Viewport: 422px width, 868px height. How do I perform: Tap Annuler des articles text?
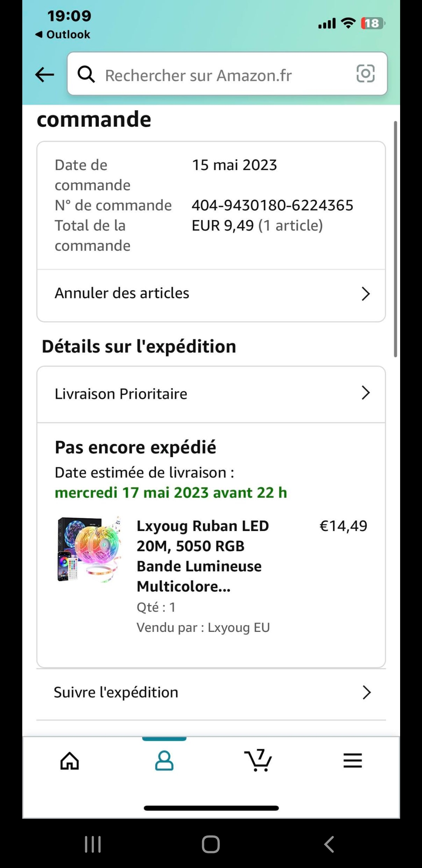tap(122, 293)
